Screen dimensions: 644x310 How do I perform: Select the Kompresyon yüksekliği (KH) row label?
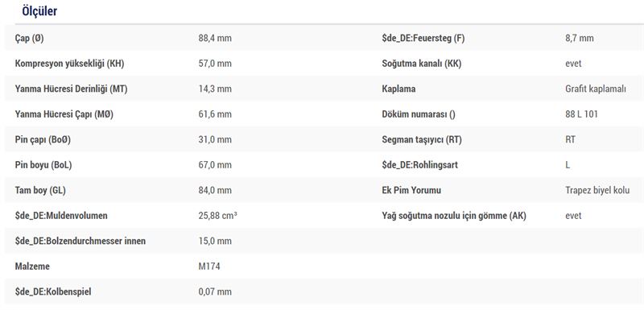[x=69, y=64]
